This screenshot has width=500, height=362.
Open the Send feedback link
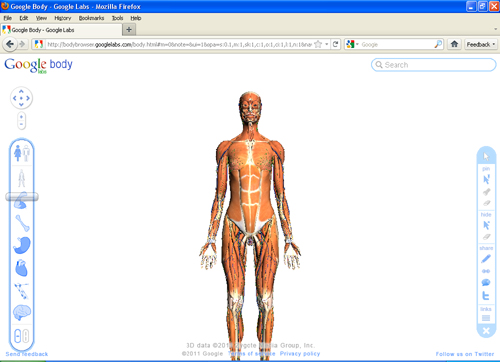27,354
